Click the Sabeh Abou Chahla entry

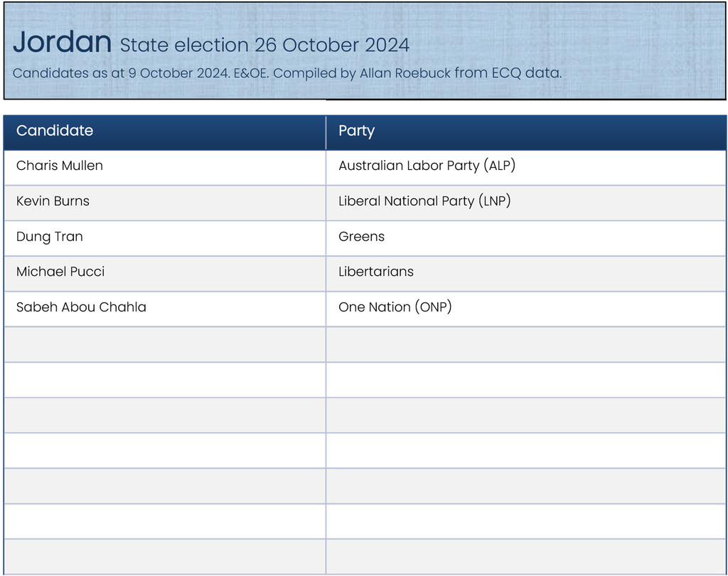click(x=81, y=307)
